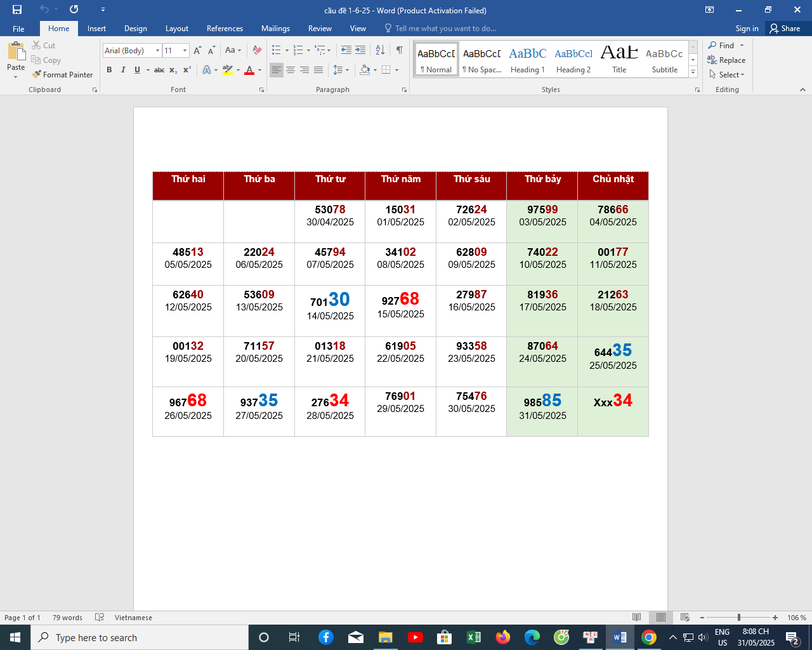Click the Increase Indent icon
Image resolution: width=812 pixels, height=650 pixels.
[x=360, y=50]
